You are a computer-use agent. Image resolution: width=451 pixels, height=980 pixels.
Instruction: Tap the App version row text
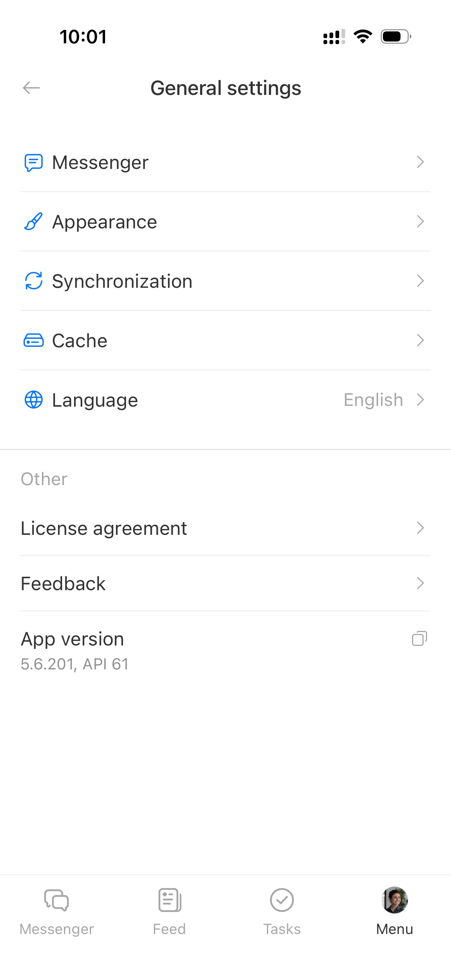73,639
